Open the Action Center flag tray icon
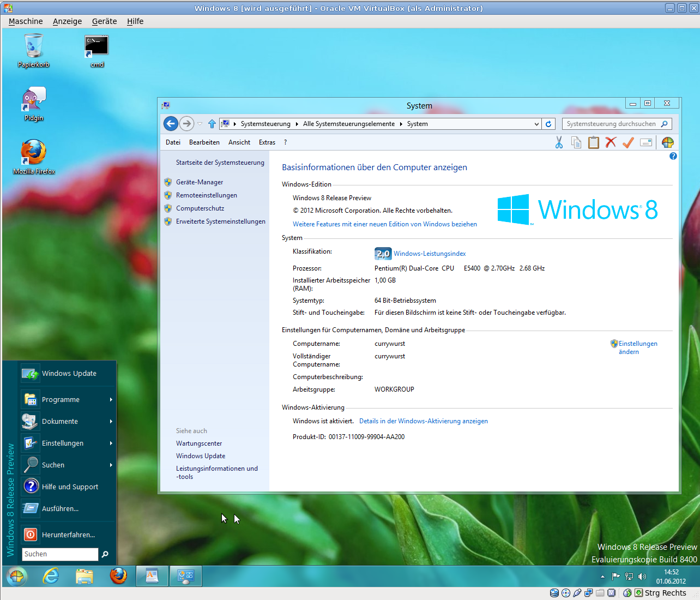This screenshot has width=700, height=600. (x=615, y=577)
